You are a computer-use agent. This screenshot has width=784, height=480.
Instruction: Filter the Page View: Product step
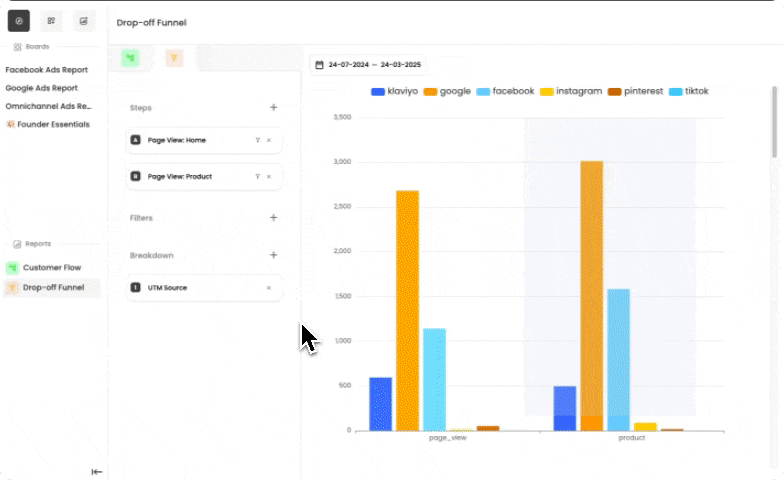[258, 176]
